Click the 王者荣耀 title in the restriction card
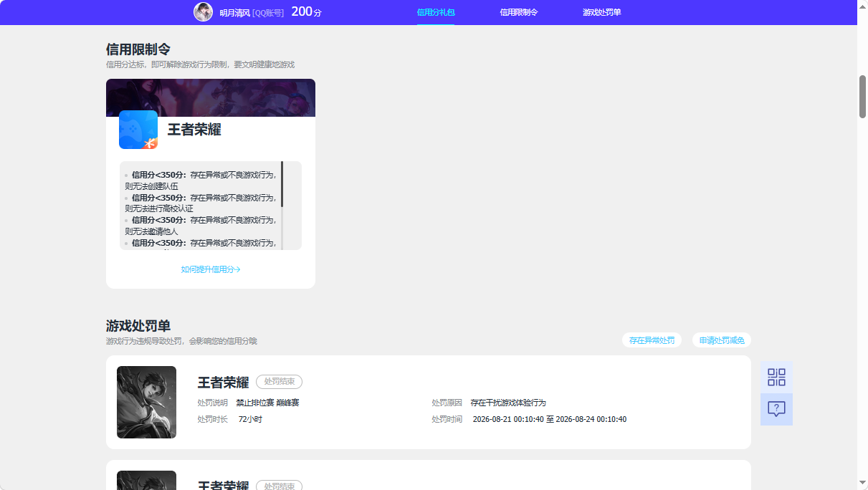This screenshot has width=868, height=490. pyautogui.click(x=194, y=130)
